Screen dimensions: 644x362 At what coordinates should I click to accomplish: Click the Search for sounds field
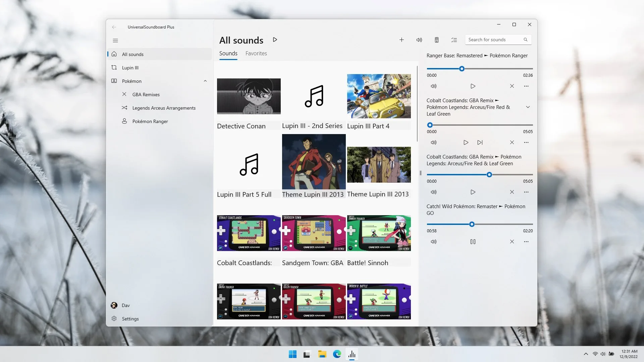(x=498, y=40)
